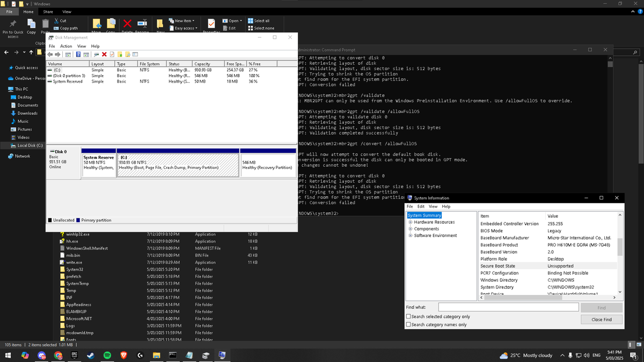Select write.exe file in Explorer list
Image resolution: width=644 pixels, height=362 pixels.
click(x=74, y=262)
